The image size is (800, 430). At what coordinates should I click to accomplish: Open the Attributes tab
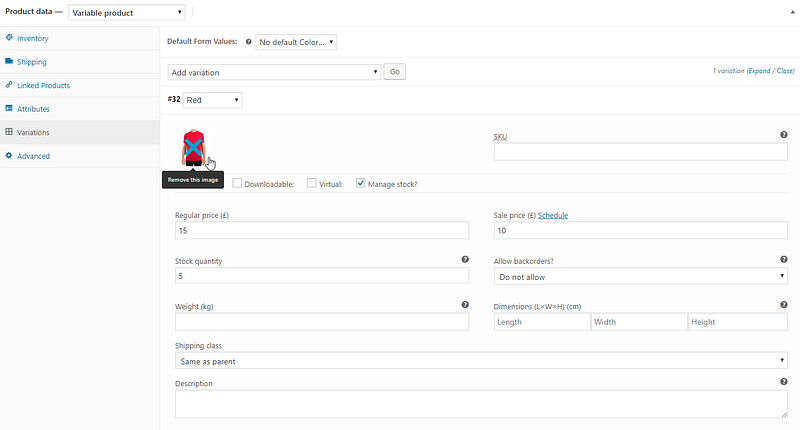point(80,109)
